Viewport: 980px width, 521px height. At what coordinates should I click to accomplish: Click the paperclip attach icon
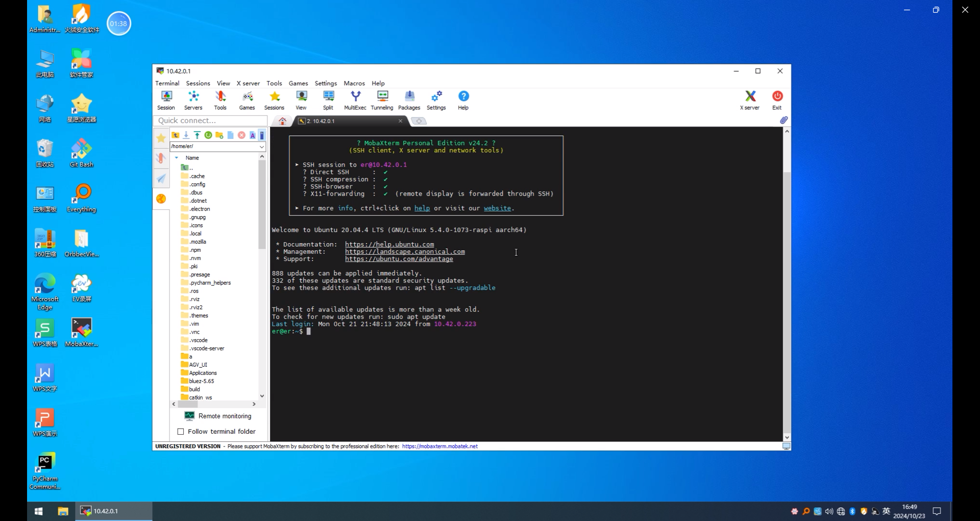783,121
